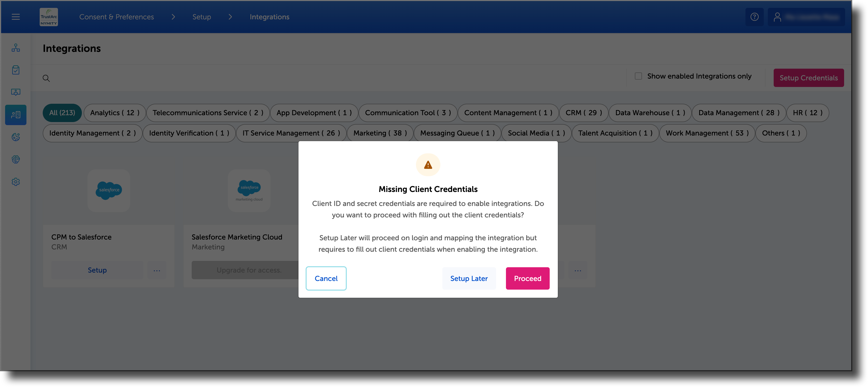The image size is (868, 387).
Task: Open the brain sidebar icon
Action: pyautogui.click(x=16, y=159)
